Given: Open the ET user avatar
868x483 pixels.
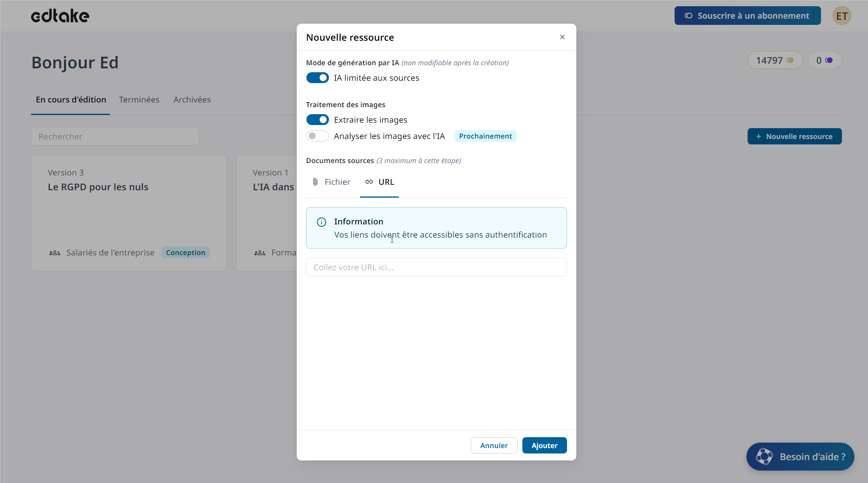Looking at the screenshot, I should (841, 16).
